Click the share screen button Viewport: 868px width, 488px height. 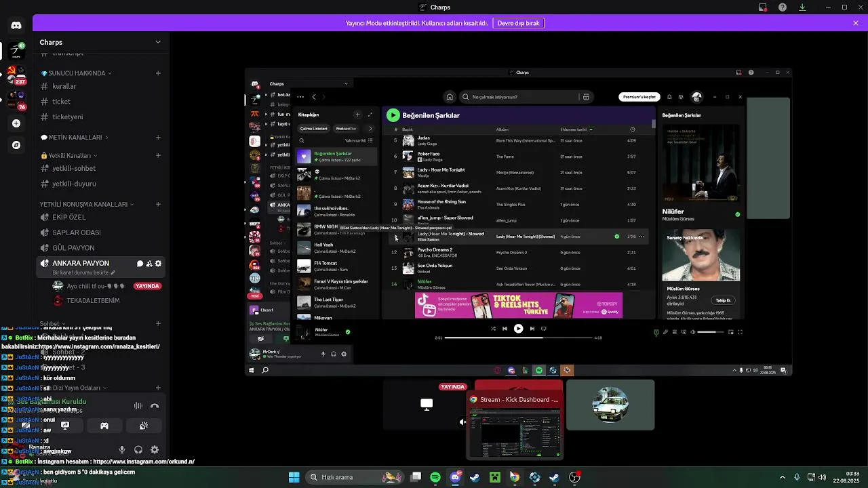(65, 426)
